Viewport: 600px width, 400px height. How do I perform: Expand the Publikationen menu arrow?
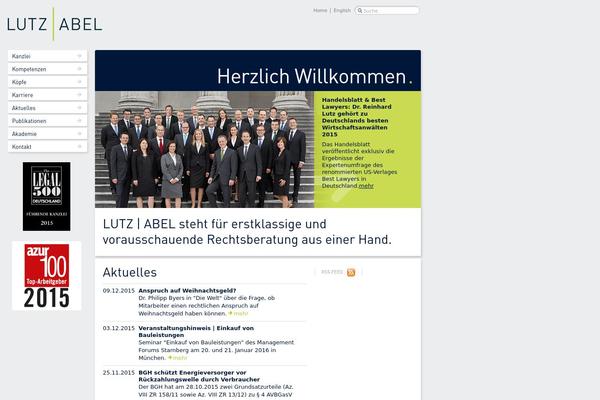[80, 121]
